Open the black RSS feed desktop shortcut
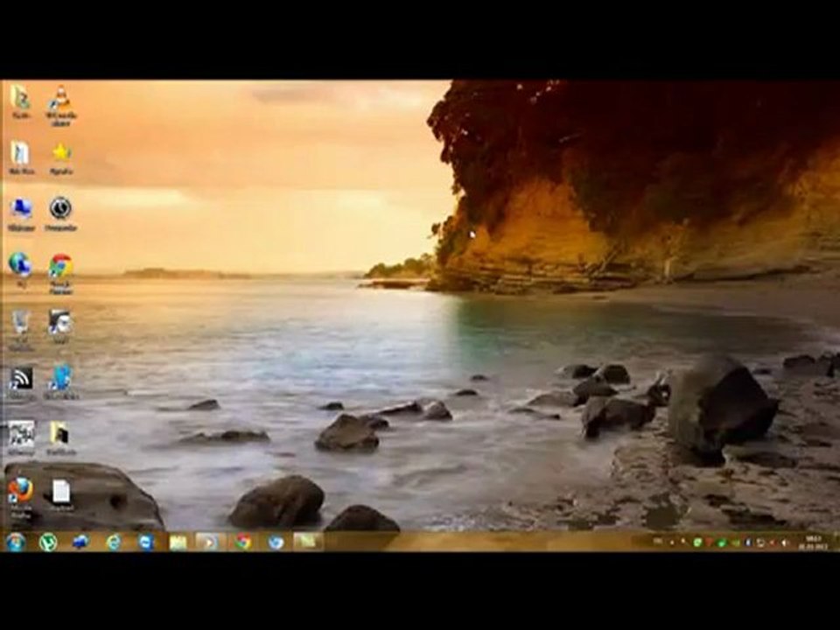This screenshot has width=840, height=630. pos(21,383)
